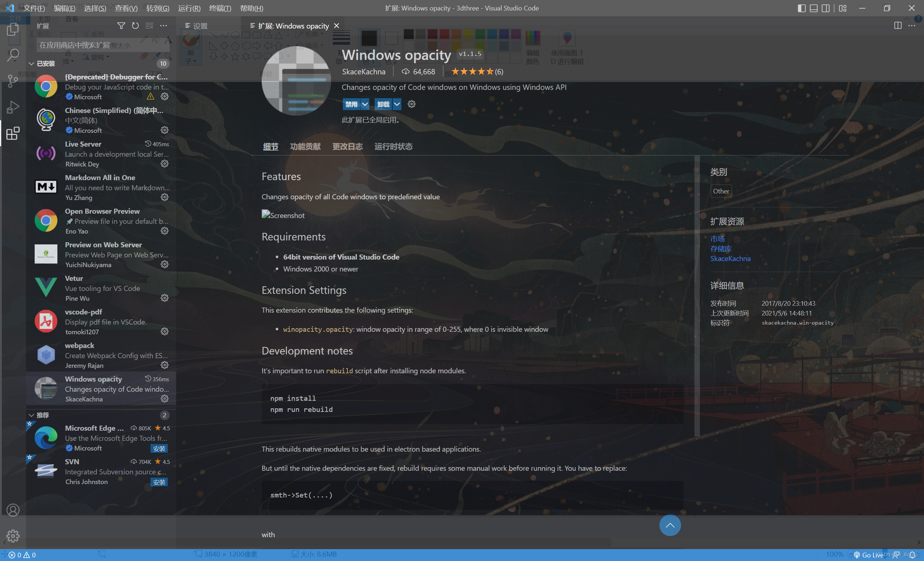
Task: Open the Explorer view icon
Action: tap(13, 30)
